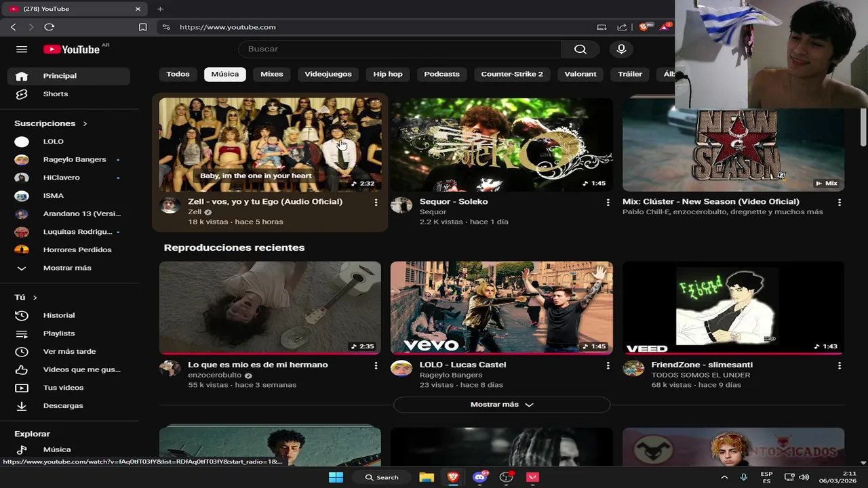Click the Brave Shields icon in address bar
Image resolution: width=868 pixels, height=488 pixels.
[x=644, y=27]
